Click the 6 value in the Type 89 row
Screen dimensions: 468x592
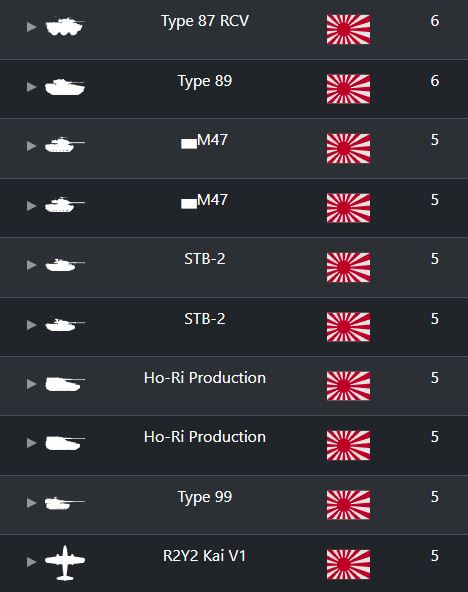click(435, 81)
